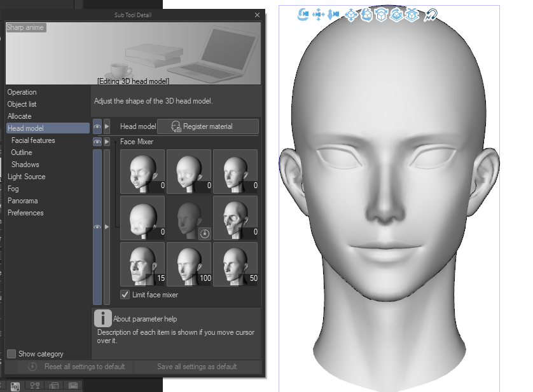The height and width of the screenshot is (392, 533).
Task: Select the move object icon with four arrows
Action: (x=351, y=15)
